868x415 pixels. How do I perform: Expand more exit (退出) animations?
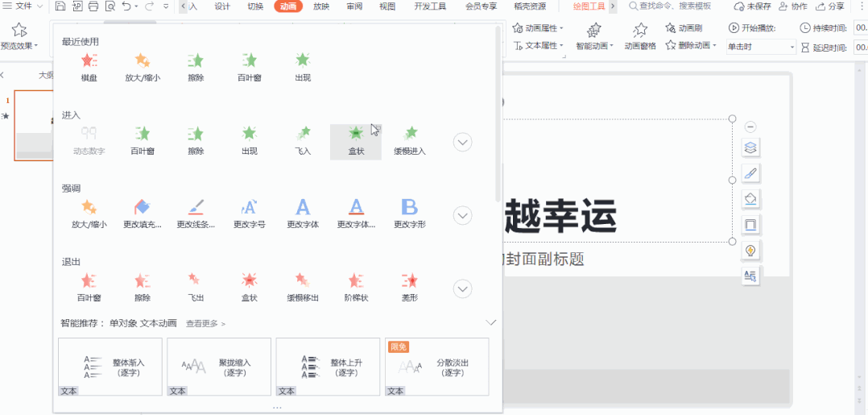(463, 288)
